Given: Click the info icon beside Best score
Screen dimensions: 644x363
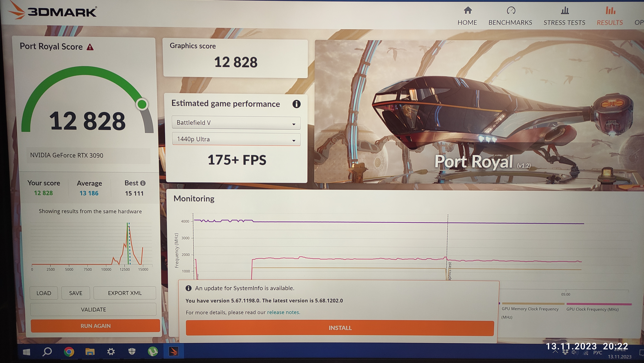Looking at the screenshot, I should (x=143, y=183).
